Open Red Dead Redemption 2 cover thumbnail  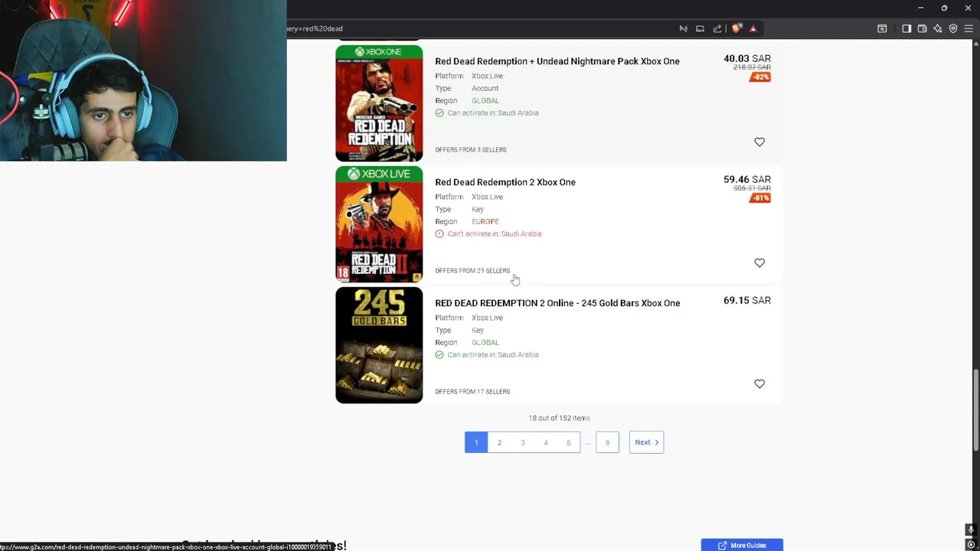(x=379, y=224)
